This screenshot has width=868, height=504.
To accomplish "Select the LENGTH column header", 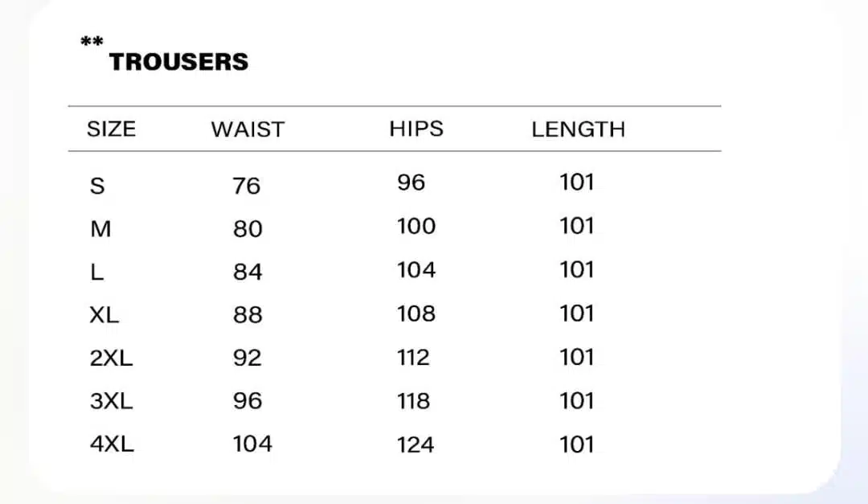I will [x=578, y=129].
